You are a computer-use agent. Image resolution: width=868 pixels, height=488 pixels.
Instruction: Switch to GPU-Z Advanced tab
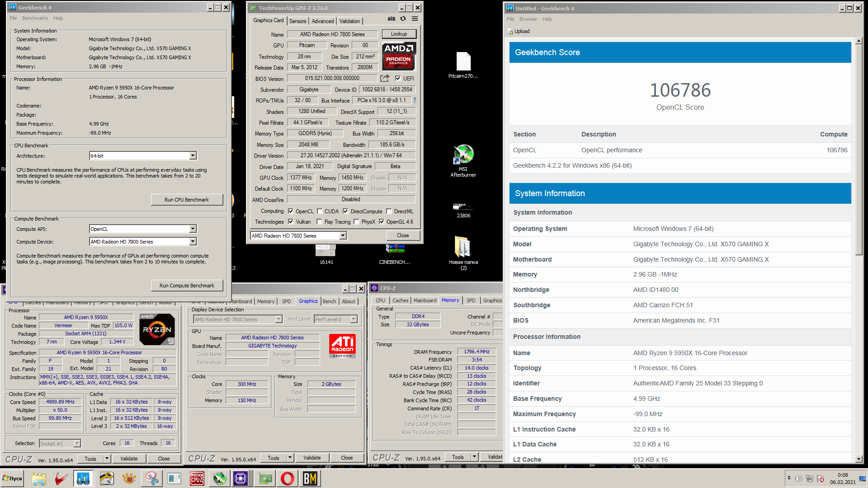click(x=323, y=21)
